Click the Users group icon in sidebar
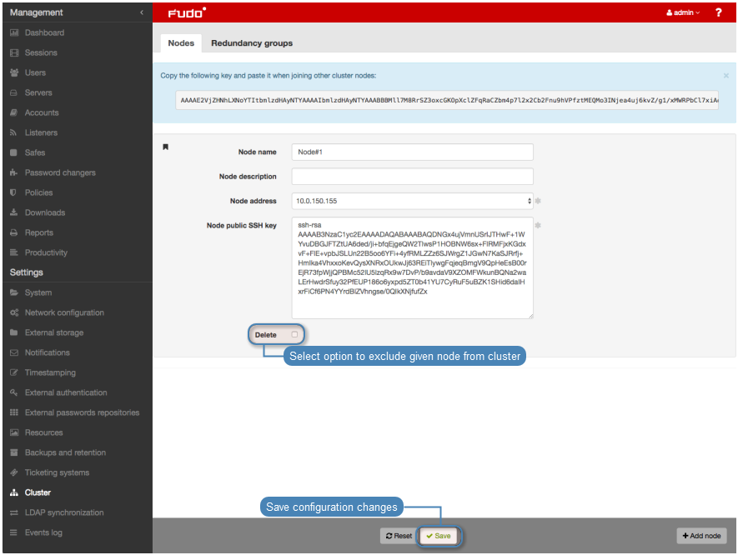The height and width of the screenshot is (560, 743). click(14, 72)
